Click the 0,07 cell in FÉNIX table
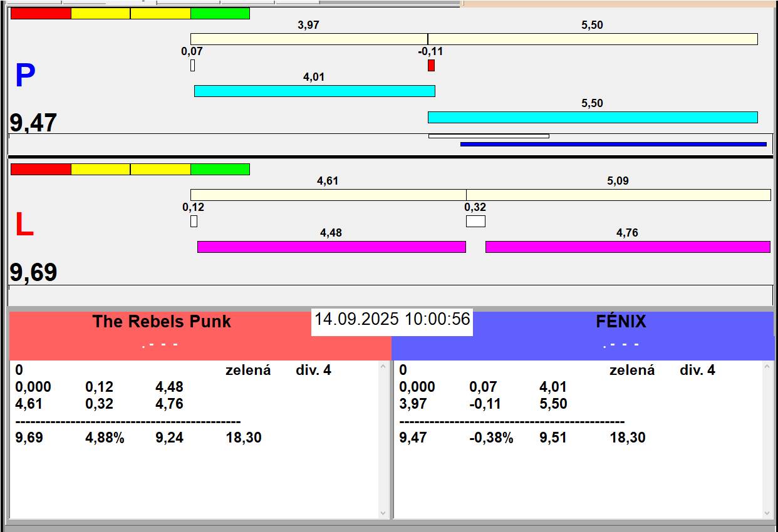This screenshot has width=778, height=532. pyautogui.click(x=483, y=387)
